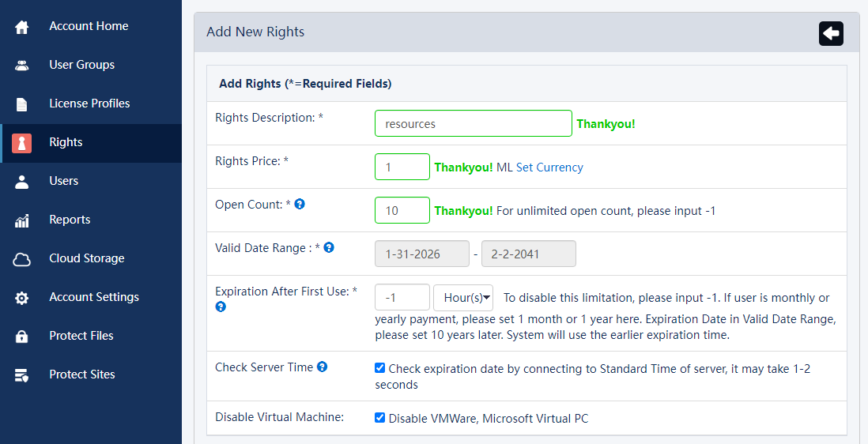Uncheck Disable VMWare, Microsoft Virtual PC
868x444 pixels.
click(x=380, y=418)
